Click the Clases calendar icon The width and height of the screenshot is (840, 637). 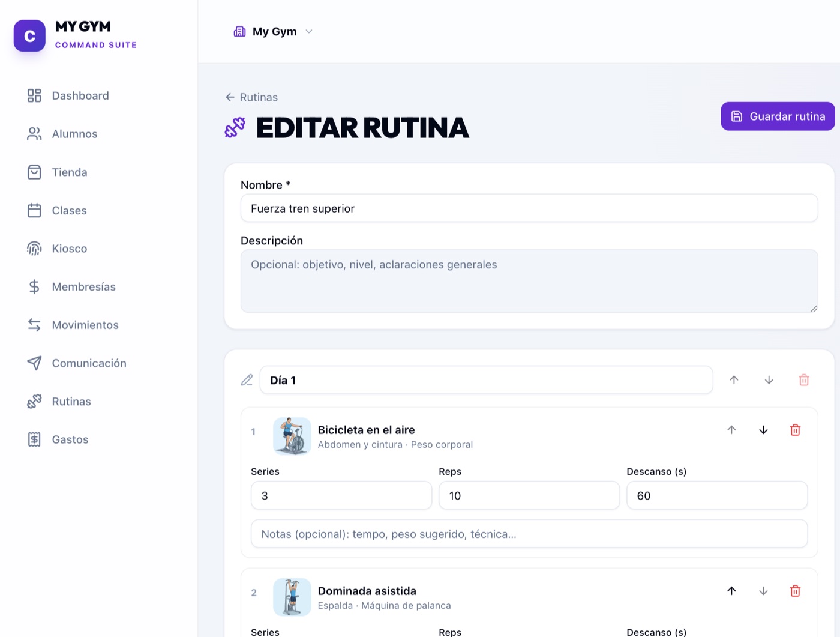pyautogui.click(x=34, y=210)
